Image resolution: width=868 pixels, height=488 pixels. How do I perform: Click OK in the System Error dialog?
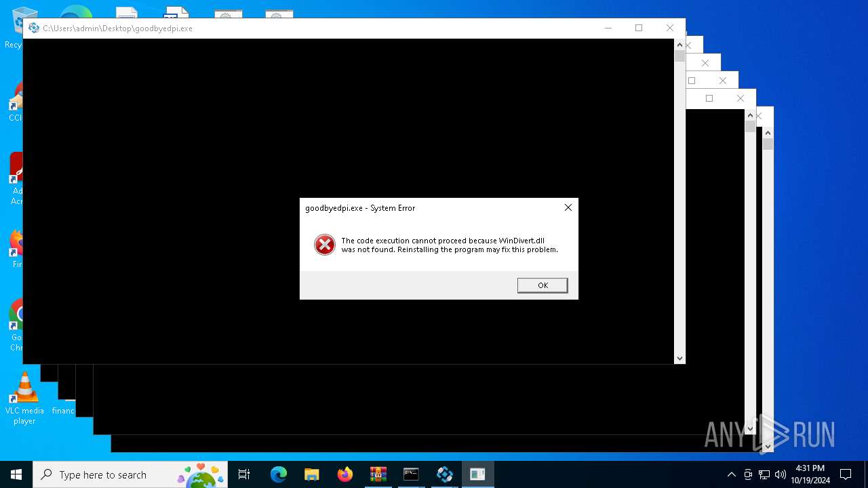coord(542,285)
